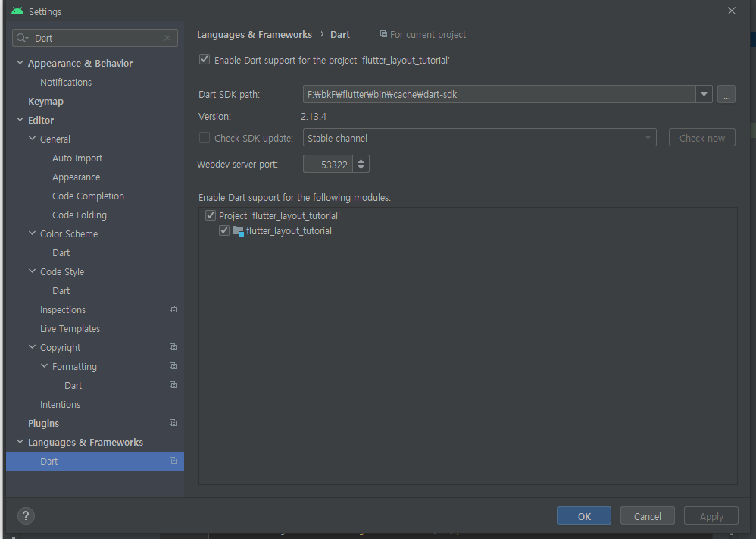
Task: Toggle Check SDK update checkbox
Action: [x=205, y=137]
